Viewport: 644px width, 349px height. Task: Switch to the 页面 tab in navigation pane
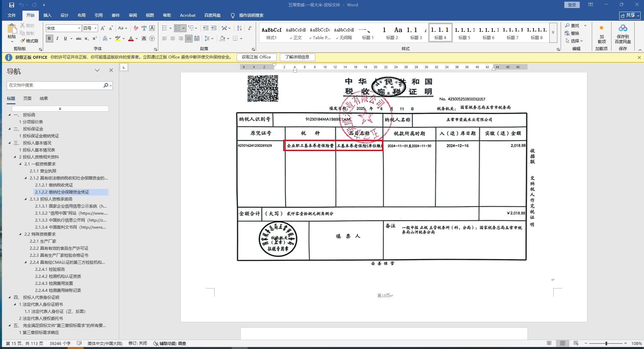coord(27,98)
